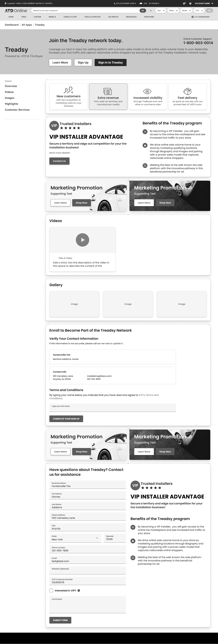Screen dimensions: 218x644
Task: Click the Increased visibility eye icon
Action: 147,91
